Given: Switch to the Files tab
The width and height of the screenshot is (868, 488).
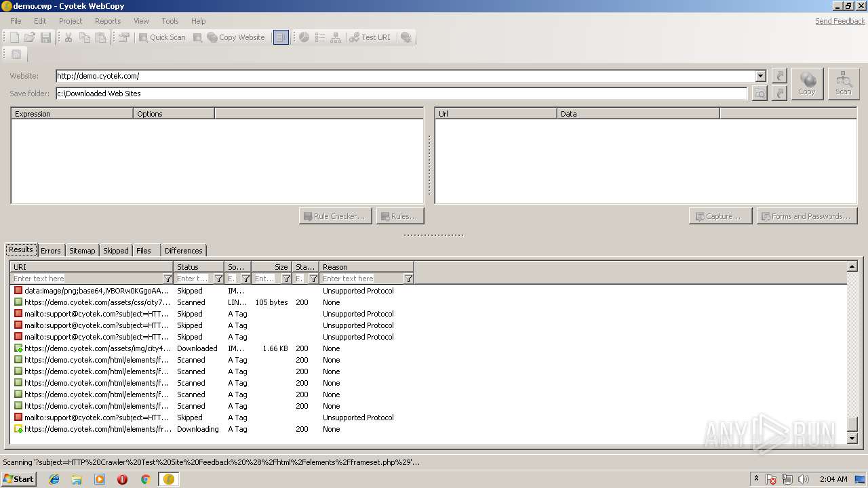Looking at the screenshot, I should tap(144, 251).
